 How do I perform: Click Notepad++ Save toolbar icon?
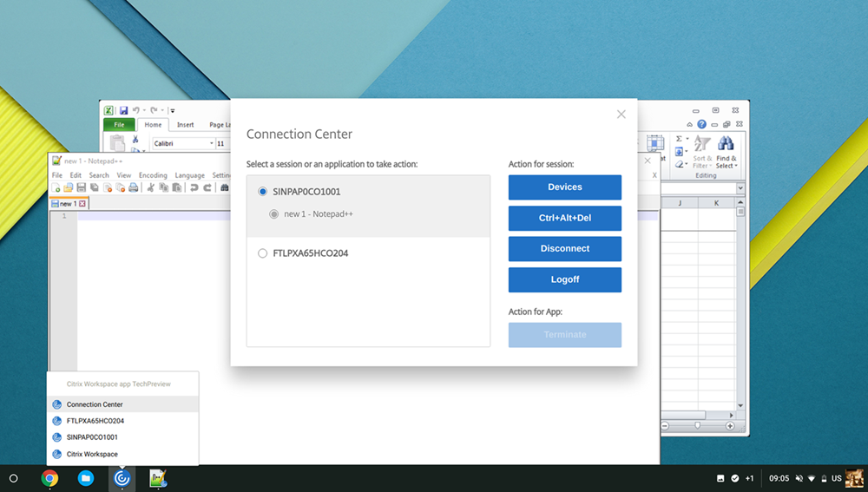[81, 187]
